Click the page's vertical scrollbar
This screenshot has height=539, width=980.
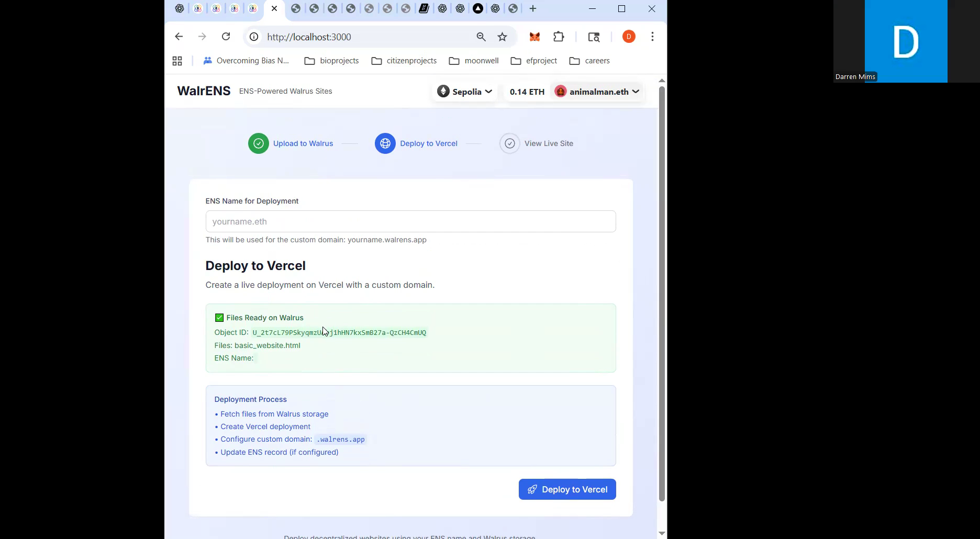(x=661, y=293)
